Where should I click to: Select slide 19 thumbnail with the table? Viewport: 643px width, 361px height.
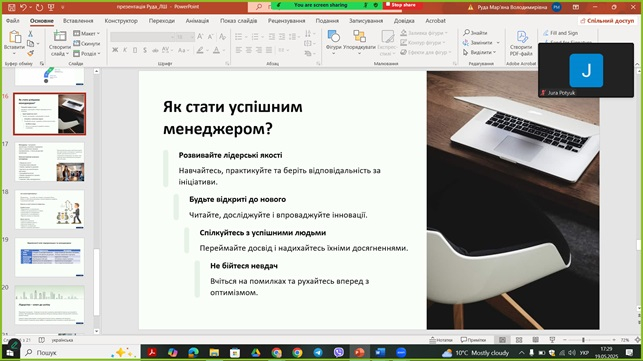click(x=50, y=257)
